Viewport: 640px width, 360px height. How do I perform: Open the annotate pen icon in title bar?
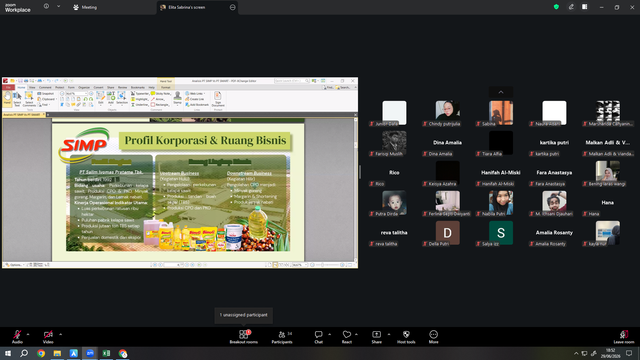tap(571, 7)
